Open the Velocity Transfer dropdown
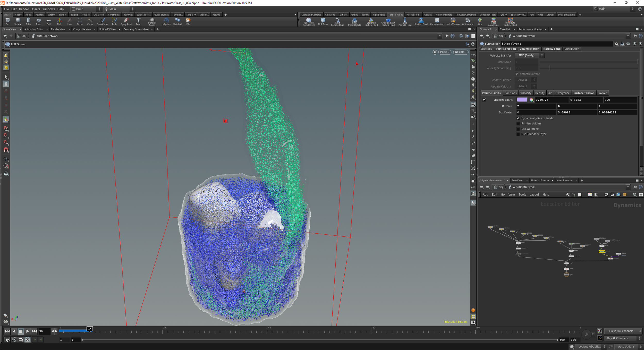This screenshot has width=644, height=350. point(529,55)
